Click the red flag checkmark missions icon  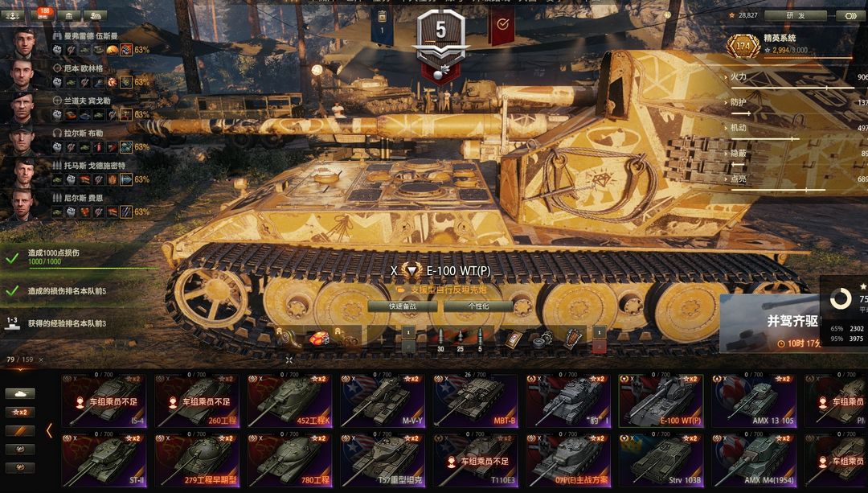(x=502, y=26)
